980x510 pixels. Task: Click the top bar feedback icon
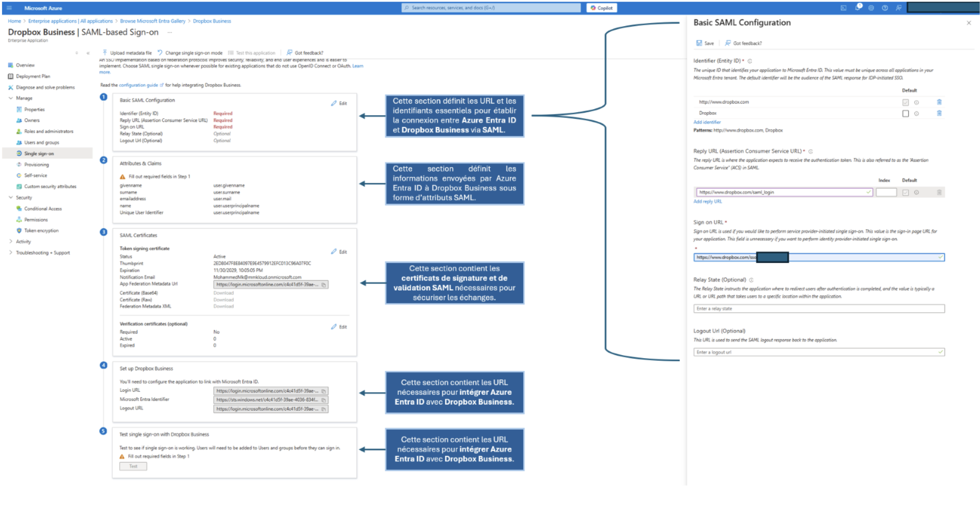899,8
